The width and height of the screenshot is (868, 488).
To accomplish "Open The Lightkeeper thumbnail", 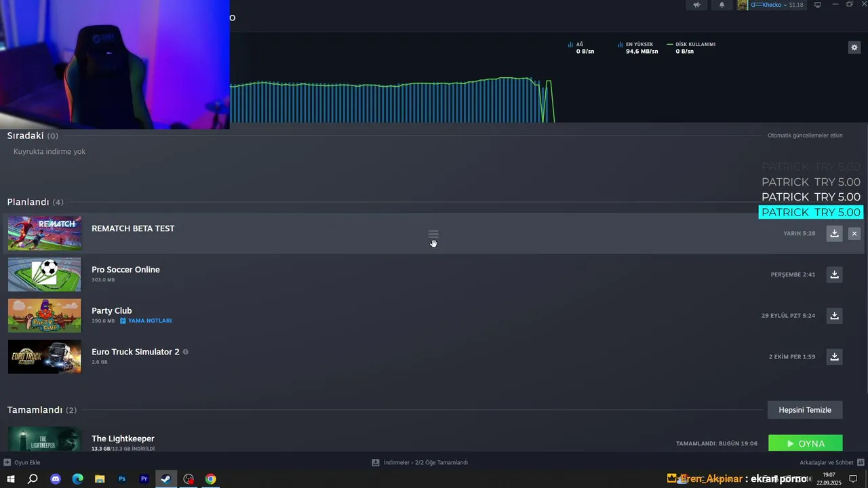I will (x=45, y=439).
